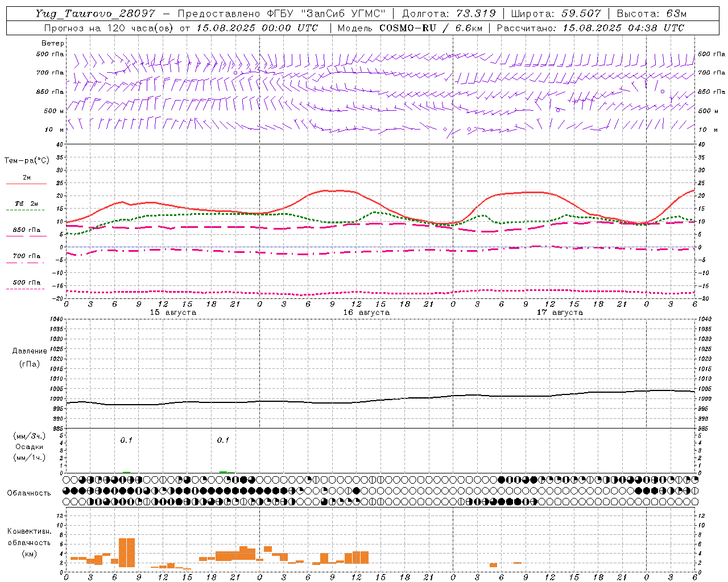Click the '10 м' wind level label on left
728x582 pixels.
click(54, 130)
